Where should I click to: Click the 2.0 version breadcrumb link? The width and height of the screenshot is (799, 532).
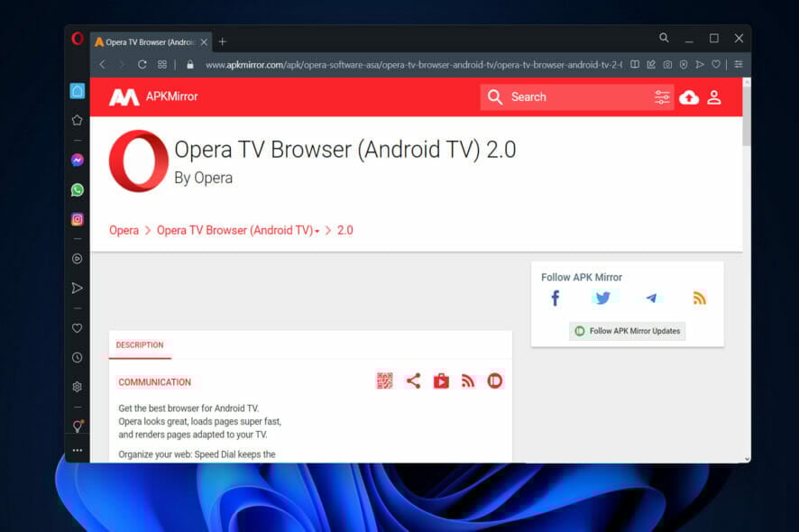pos(345,230)
